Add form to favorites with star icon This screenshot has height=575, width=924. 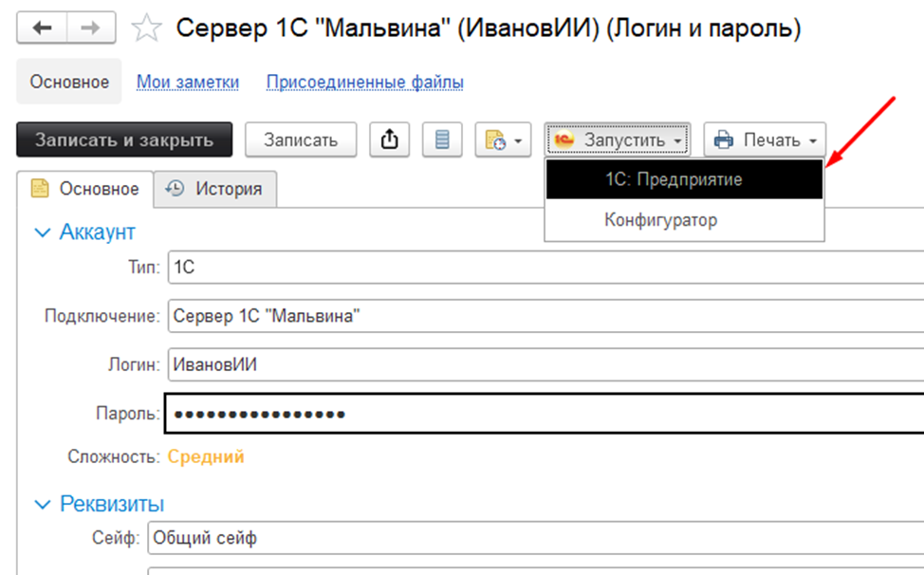pyautogui.click(x=146, y=29)
